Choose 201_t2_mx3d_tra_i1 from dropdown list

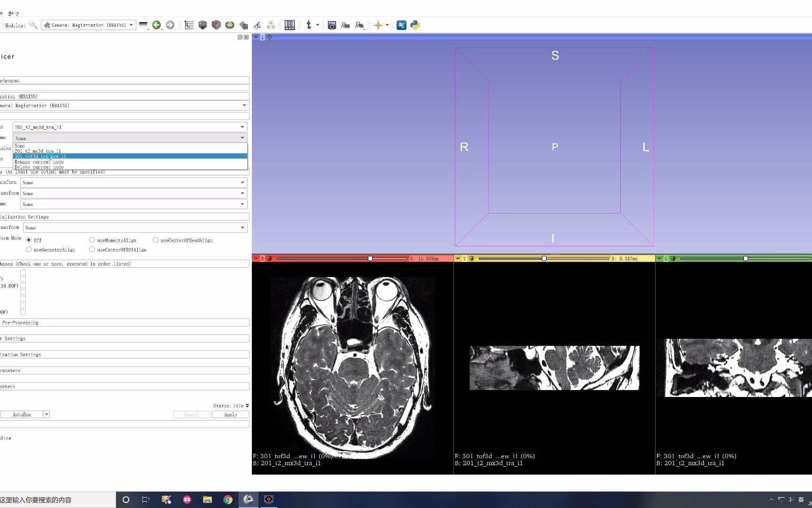[130, 151]
